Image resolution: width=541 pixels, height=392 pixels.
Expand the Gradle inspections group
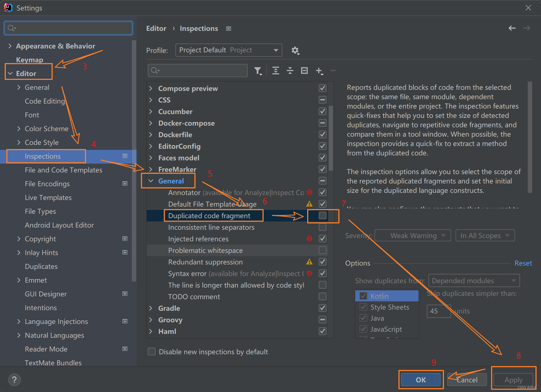click(151, 308)
